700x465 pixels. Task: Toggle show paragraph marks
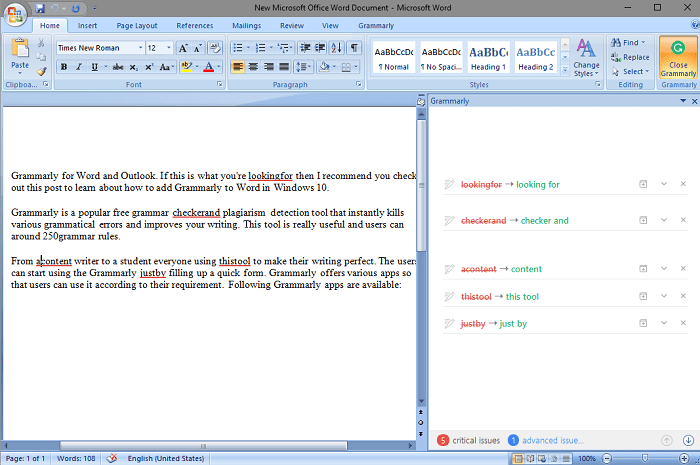tap(354, 48)
